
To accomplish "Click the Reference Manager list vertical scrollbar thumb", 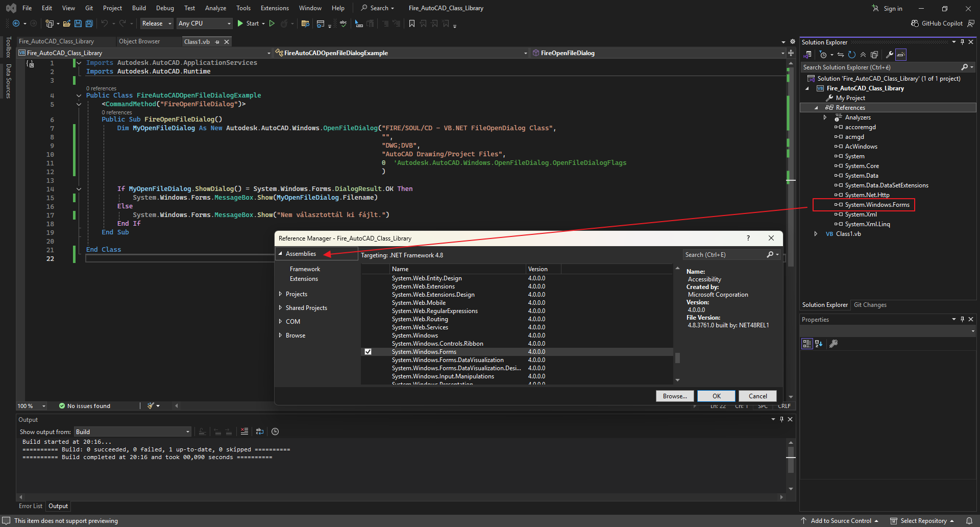I will coord(677,357).
